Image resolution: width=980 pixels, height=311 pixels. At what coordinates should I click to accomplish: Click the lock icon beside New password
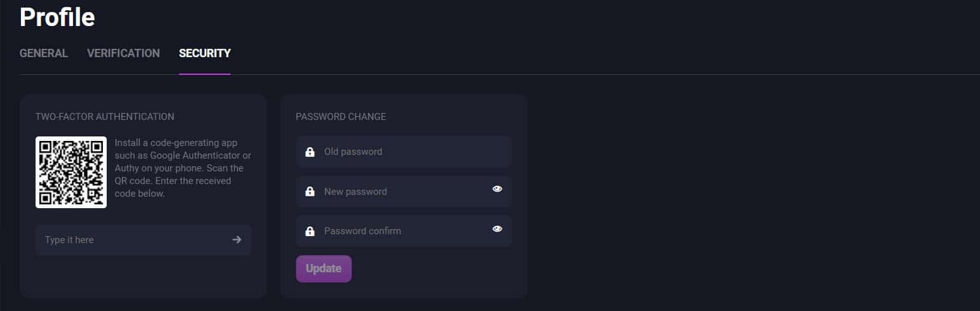[x=310, y=191]
